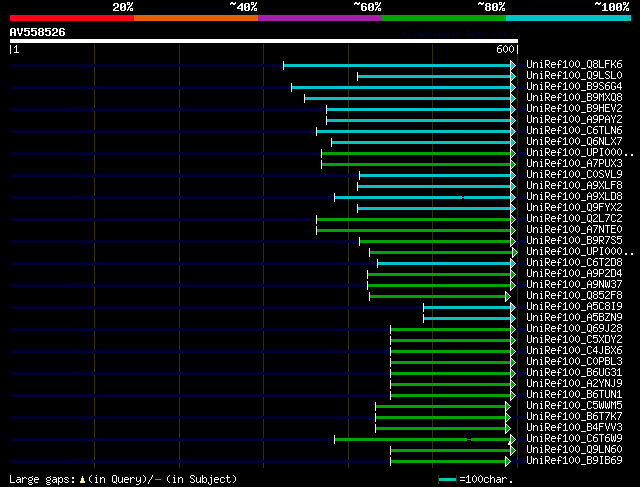Select label UniRef100_Q9LN60
The width and height of the screenshot is (640, 487).
574,450
